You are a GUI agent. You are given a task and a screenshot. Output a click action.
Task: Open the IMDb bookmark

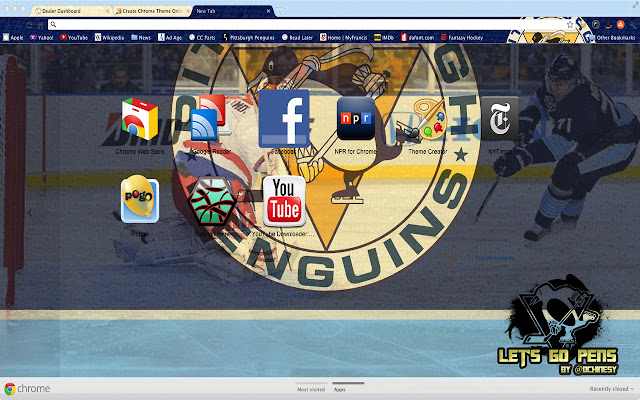(384, 38)
